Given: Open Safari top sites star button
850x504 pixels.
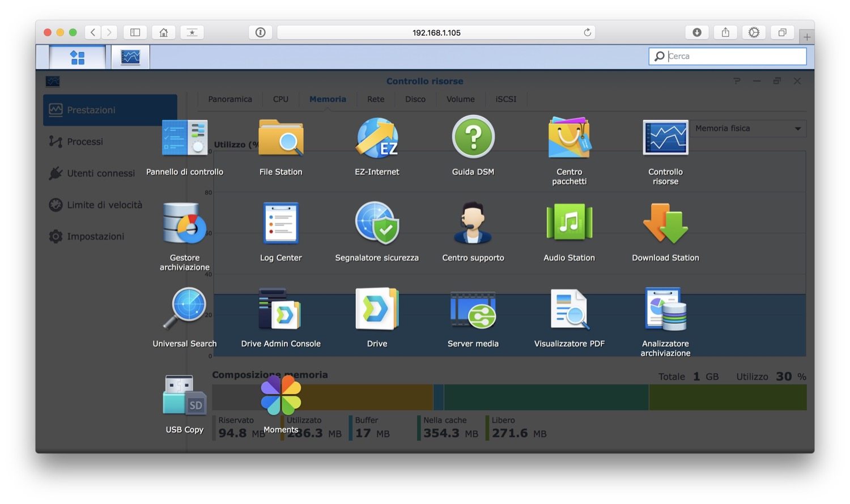Looking at the screenshot, I should click(x=192, y=32).
